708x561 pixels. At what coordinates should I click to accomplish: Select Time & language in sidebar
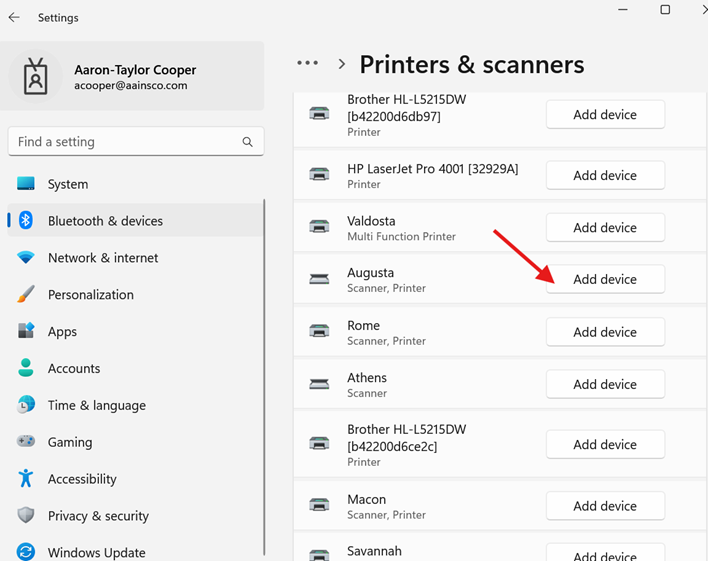pyautogui.click(x=96, y=405)
